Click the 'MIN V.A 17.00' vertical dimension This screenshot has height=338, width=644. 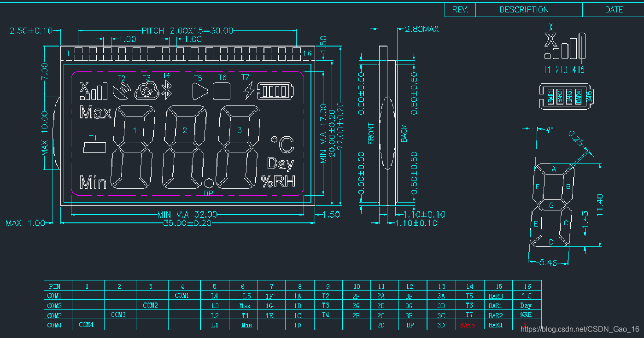point(323,134)
